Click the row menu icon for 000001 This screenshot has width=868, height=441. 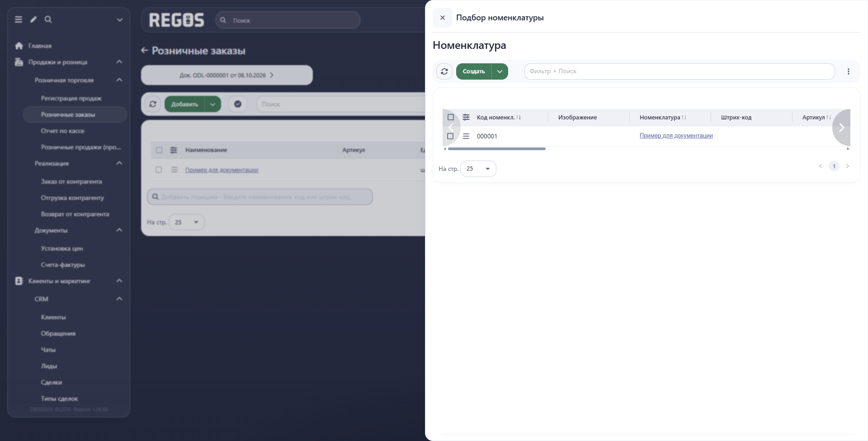466,136
